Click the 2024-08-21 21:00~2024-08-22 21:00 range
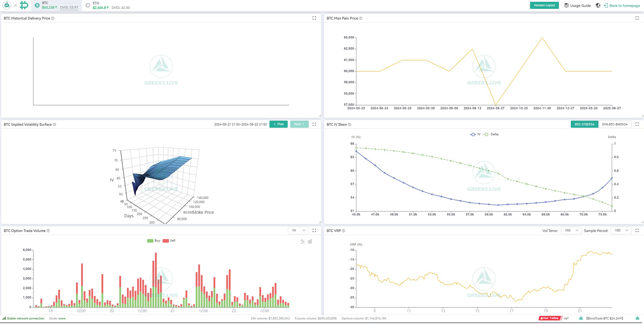This screenshot has height=324, width=644. (x=240, y=124)
